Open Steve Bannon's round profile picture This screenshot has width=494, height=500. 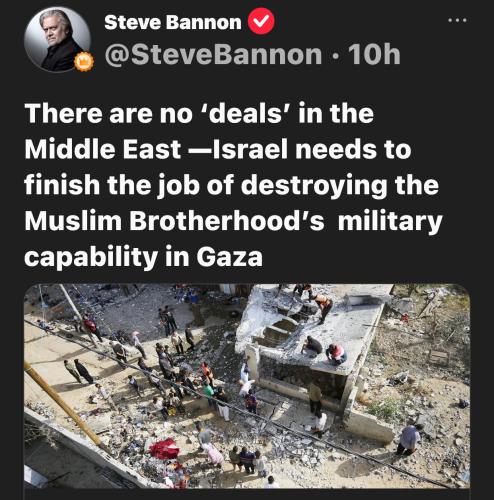click(x=58, y=40)
